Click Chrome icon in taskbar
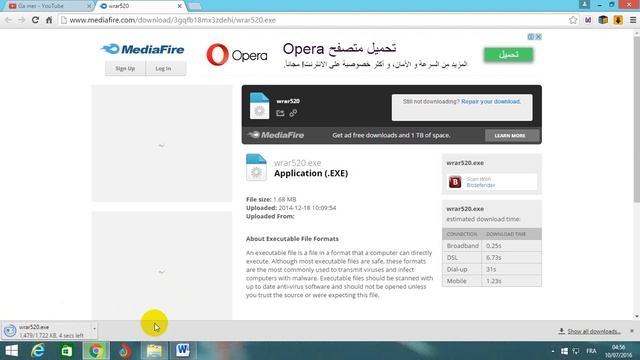This screenshot has height=360, width=640. tap(96, 351)
